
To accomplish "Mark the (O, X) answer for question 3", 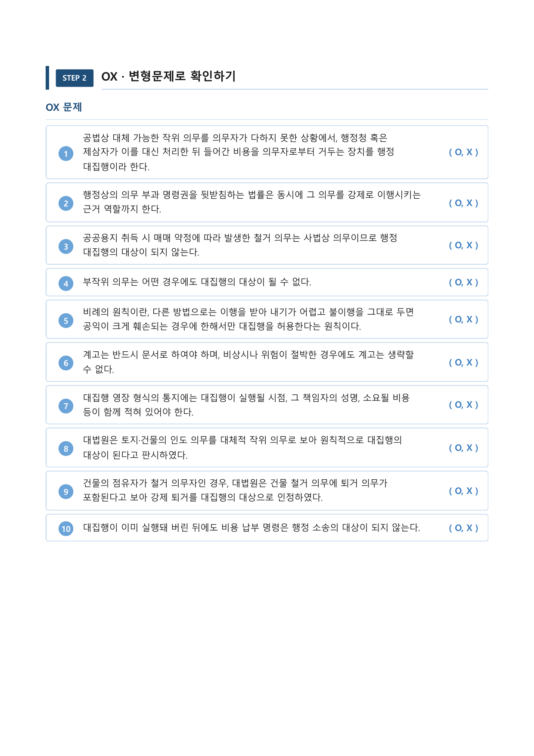I will click(463, 245).
